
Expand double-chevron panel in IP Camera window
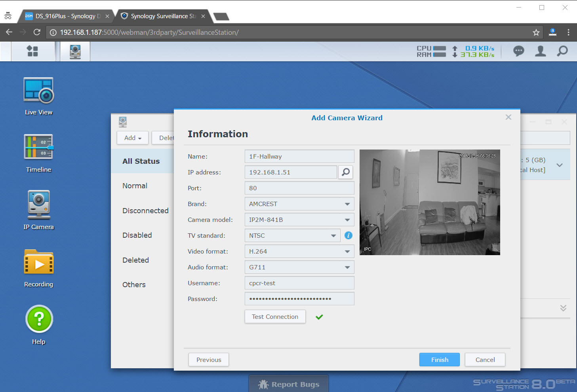(563, 308)
